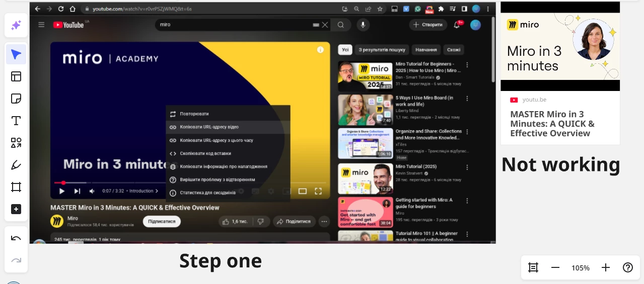644x284 pixels.
Task: Click the Створити create button
Action: click(428, 25)
